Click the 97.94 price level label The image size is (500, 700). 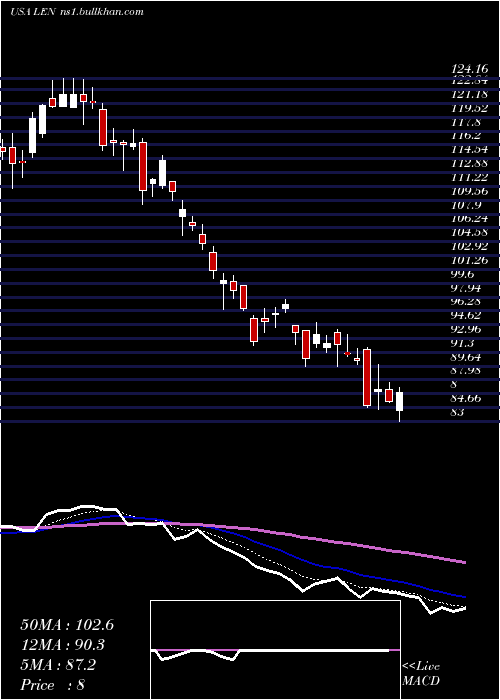tap(467, 288)
